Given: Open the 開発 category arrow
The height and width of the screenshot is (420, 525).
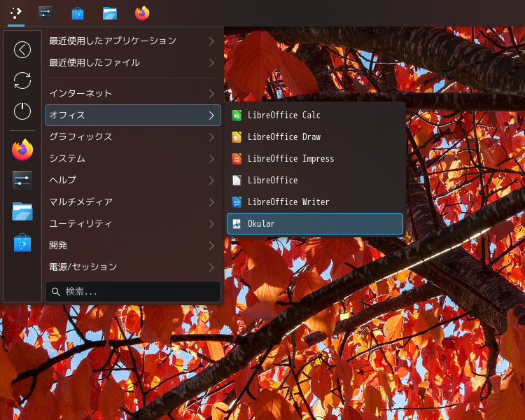Looking at the screenshot, I should pos(211,246).
